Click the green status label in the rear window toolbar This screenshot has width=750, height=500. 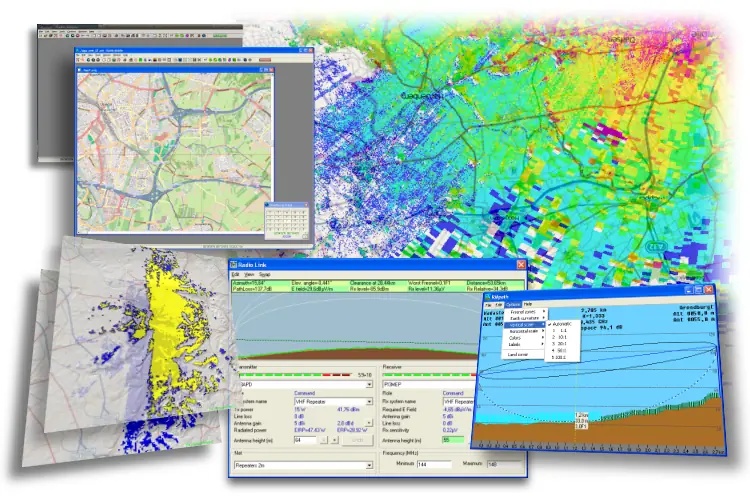(220, 35)
